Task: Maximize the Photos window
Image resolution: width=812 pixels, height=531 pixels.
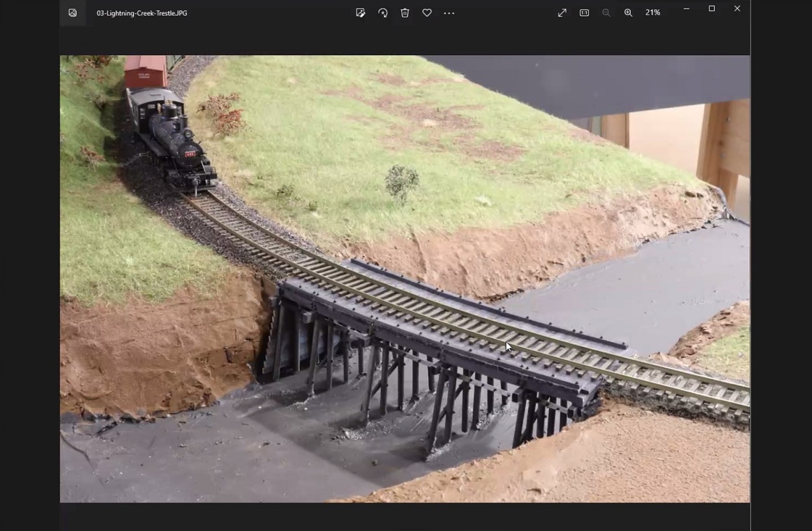Action: click(711, 8)
